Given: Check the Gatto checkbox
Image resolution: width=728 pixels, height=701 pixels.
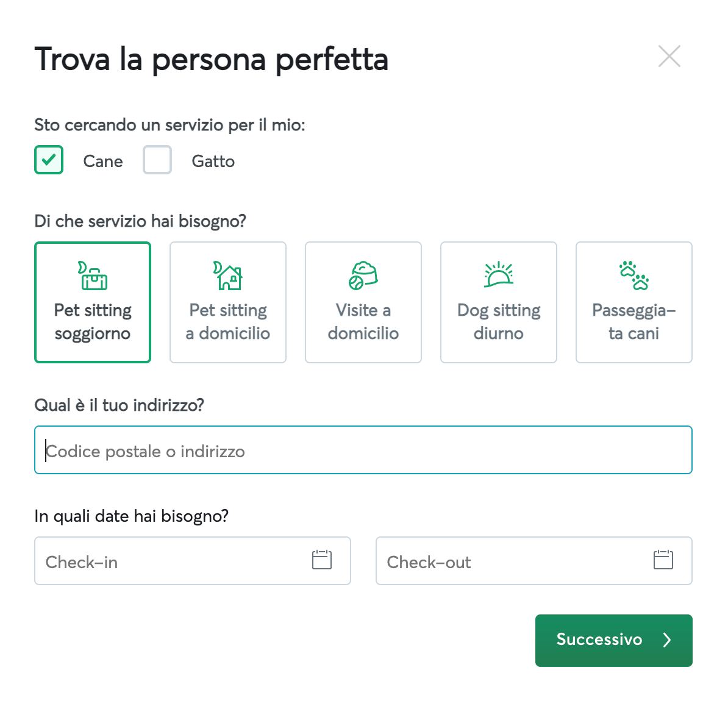Looking at the screenshot, I should [157, 160].
